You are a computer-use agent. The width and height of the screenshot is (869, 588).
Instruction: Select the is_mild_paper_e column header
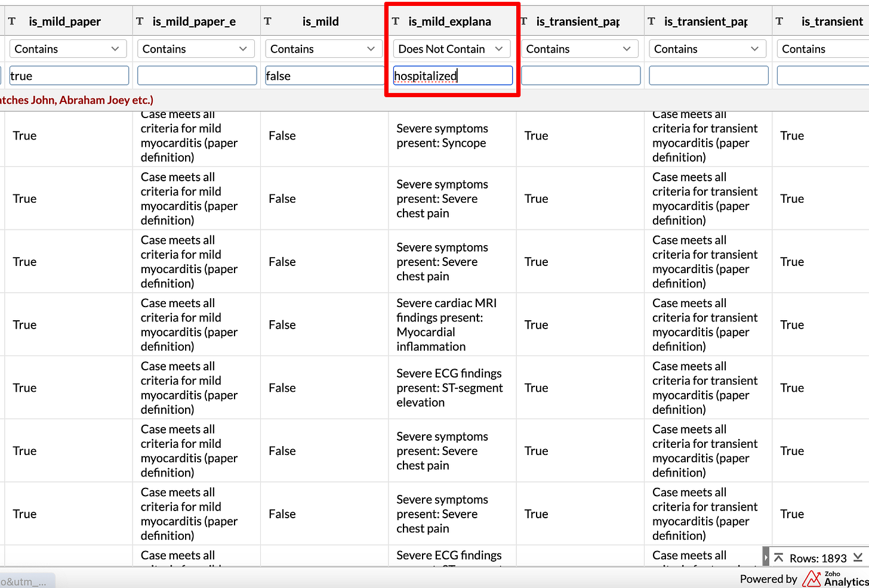(194, 21)
